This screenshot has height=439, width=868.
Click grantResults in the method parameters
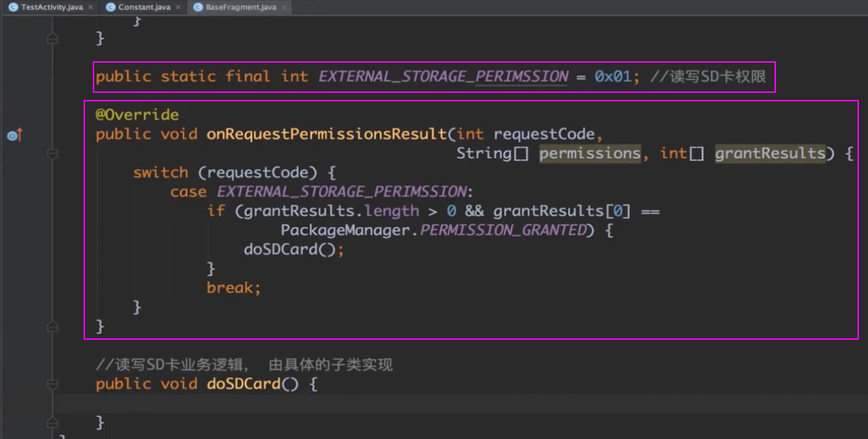[x=770, y=153]
